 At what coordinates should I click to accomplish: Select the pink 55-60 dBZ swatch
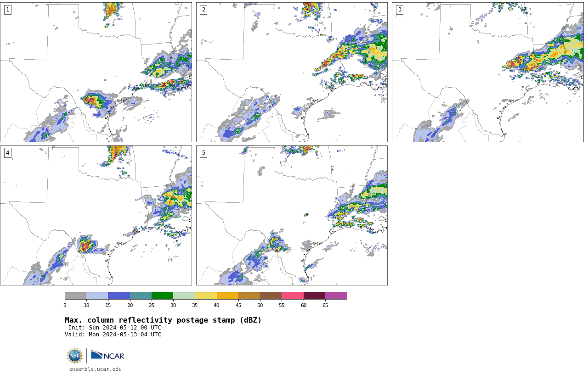293,296
